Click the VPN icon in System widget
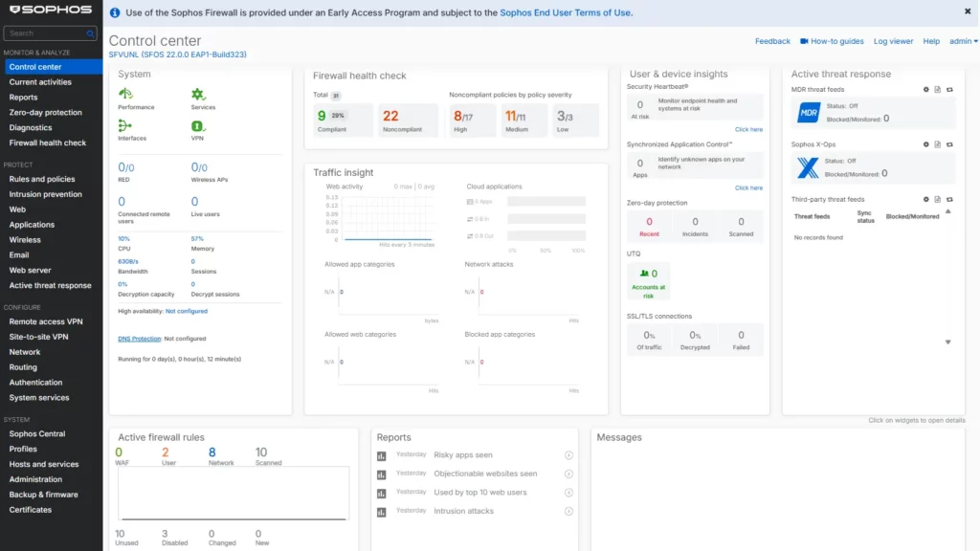980x551 pixels. click(x=197, y=125)
